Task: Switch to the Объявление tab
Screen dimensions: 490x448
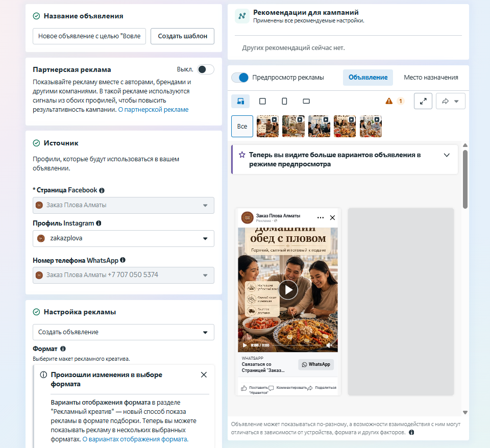Action: 368,78
